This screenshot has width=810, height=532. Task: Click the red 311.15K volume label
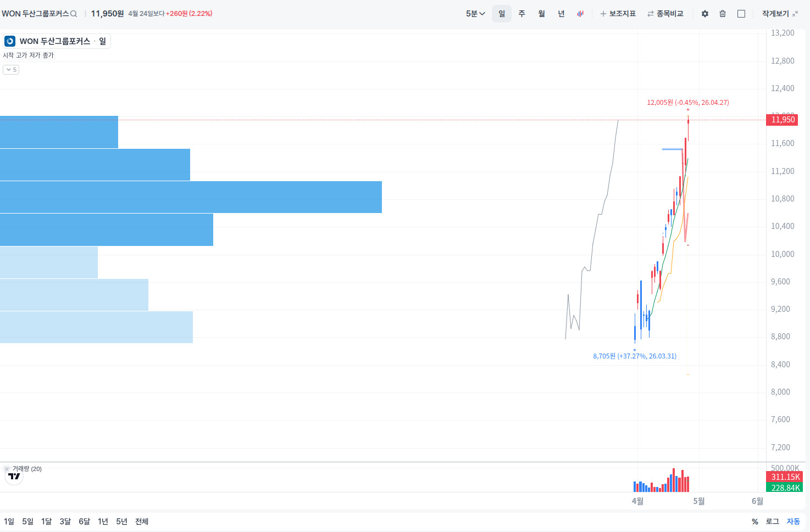(x=785, y=477)
